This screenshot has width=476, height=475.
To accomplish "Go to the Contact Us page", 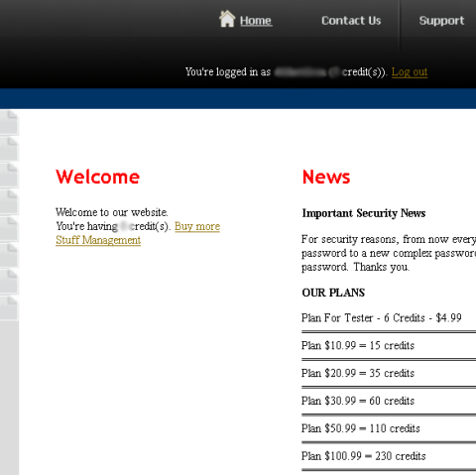I will (351, 21).
